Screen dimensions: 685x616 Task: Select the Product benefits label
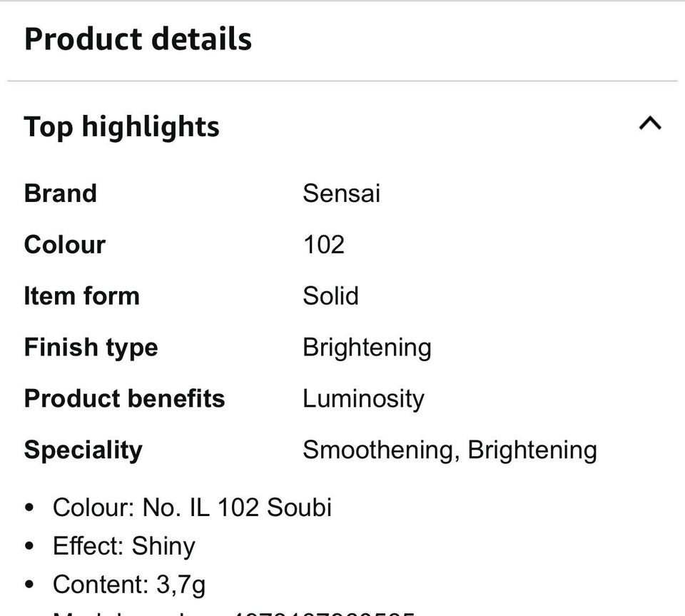pyautogui.click(x=125, y=399)
